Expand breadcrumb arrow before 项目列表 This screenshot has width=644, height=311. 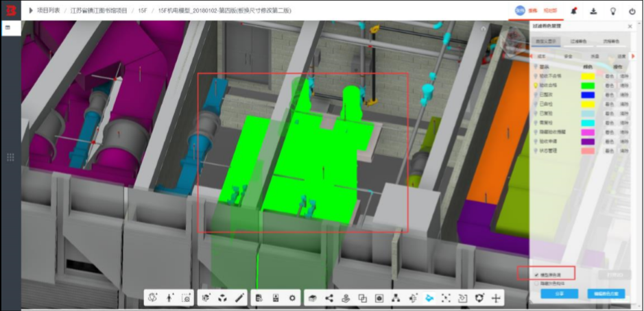[31, 11]
